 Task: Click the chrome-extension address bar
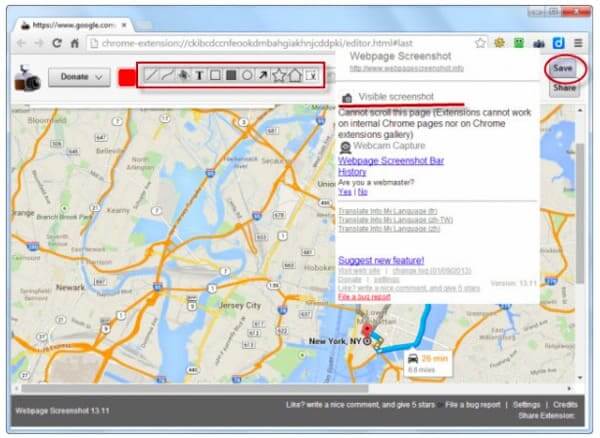(283, 43)
